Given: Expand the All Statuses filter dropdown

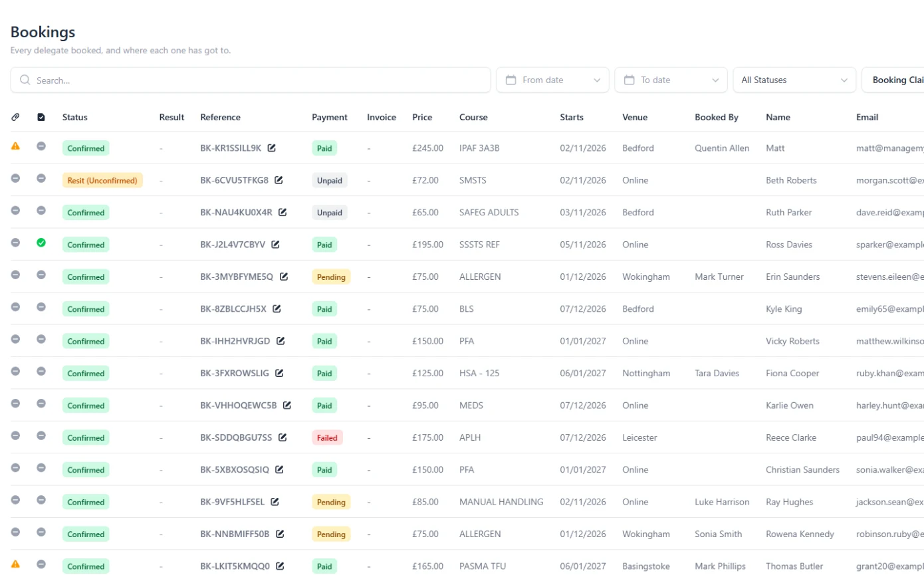Looking at the screenshot, I should tap(794, 80).
